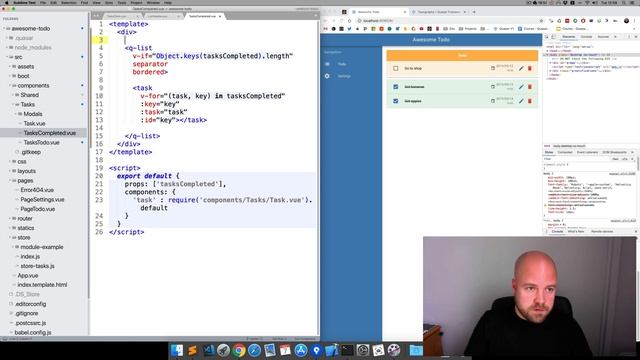The image size is (640, 360).
Task: Collapse the pages folder
Action: [10, 180]
